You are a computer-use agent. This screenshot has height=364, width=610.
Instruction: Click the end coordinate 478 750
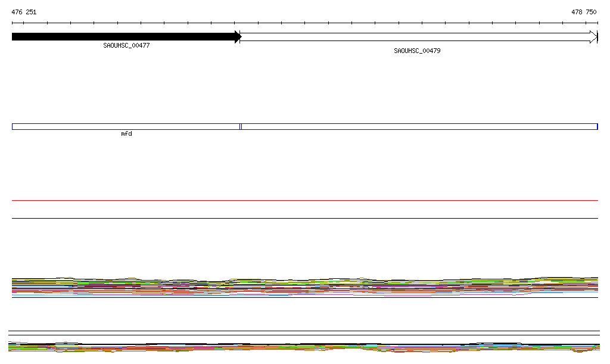click(x=584, y=12)
